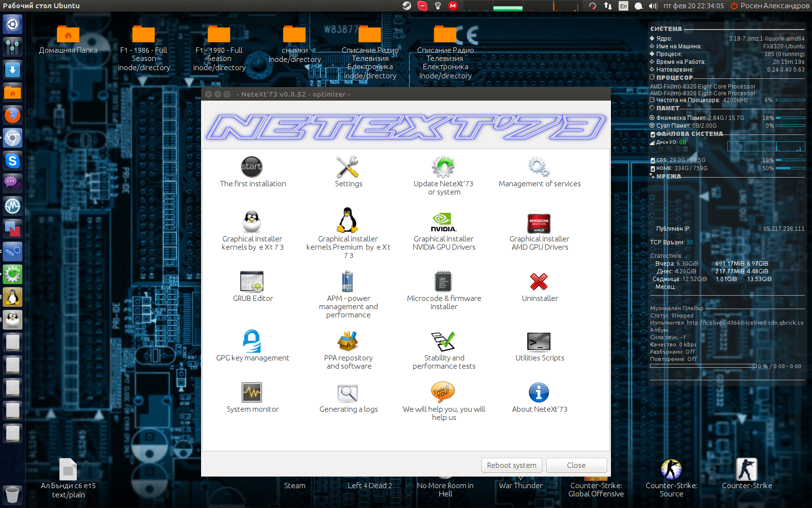The height and width of the screenshot is (508, 812).
Task: Open Management of services gears icon
Action: pyautogui.click(x=539, y=167)
